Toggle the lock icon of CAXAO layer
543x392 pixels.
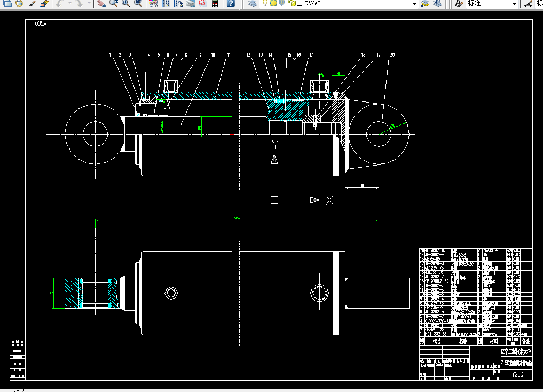(292, 3)
